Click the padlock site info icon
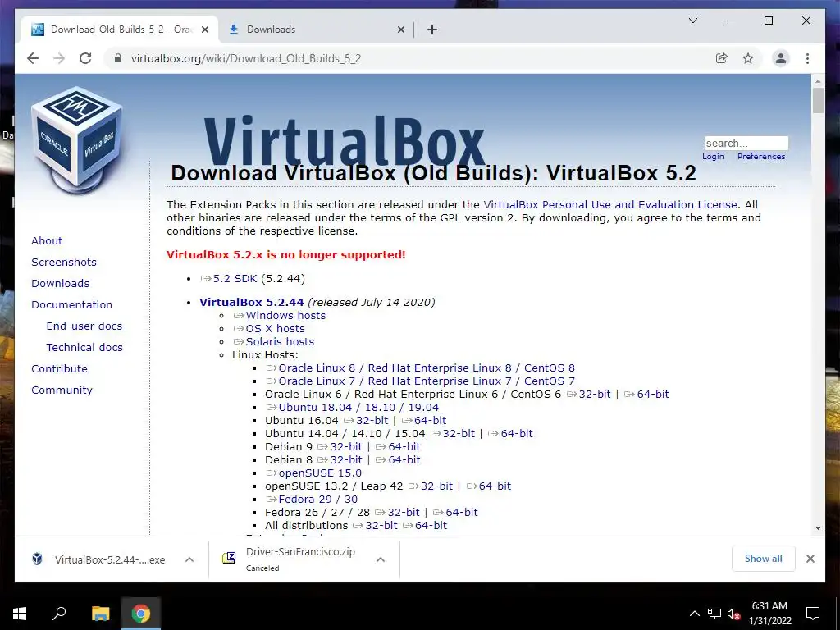 118,58
